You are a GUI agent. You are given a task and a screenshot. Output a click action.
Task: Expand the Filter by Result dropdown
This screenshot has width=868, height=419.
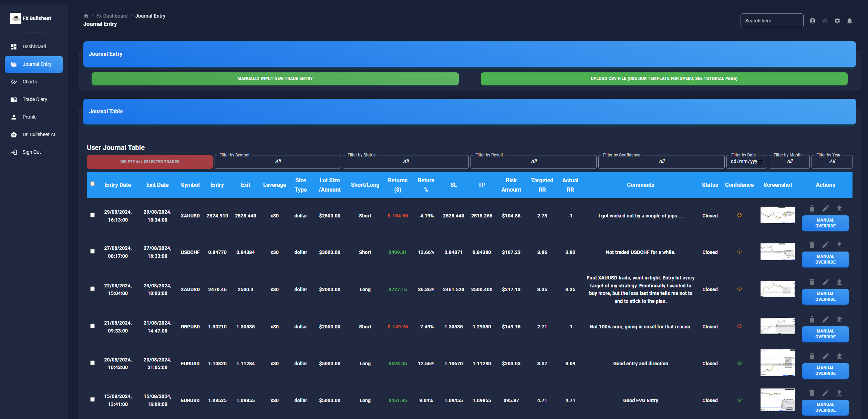(534, 162)
